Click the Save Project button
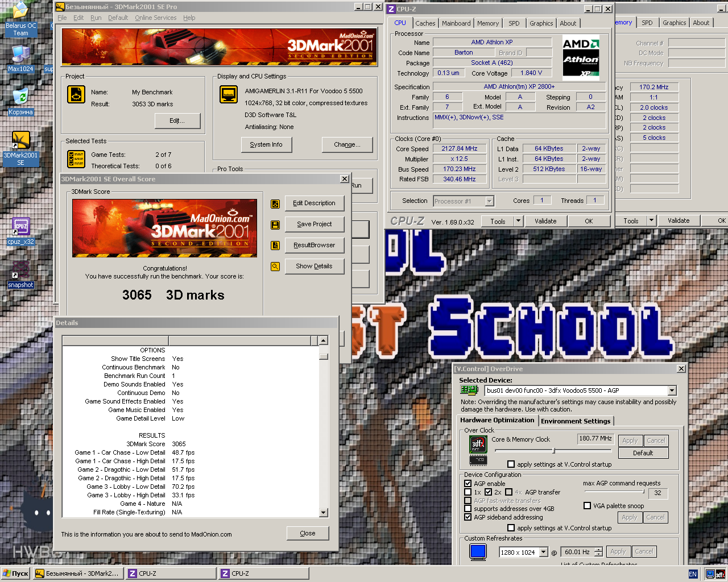This screenshot has width=728, height=582. click(315, 225)
